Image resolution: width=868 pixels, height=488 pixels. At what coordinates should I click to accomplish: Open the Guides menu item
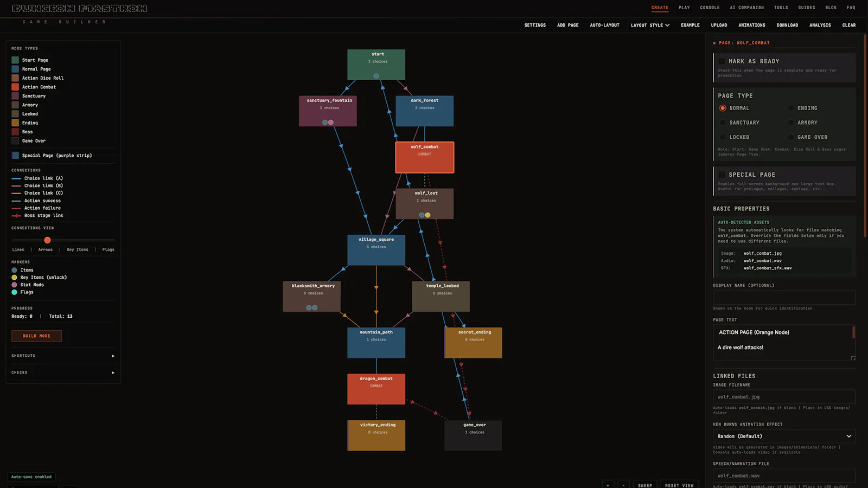[807, 8]
